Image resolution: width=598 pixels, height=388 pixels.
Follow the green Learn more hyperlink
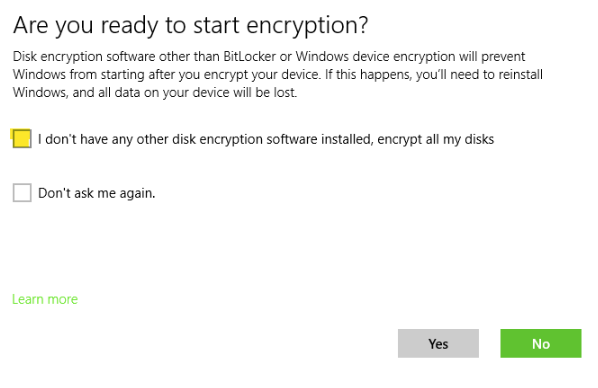click(45, 299)
